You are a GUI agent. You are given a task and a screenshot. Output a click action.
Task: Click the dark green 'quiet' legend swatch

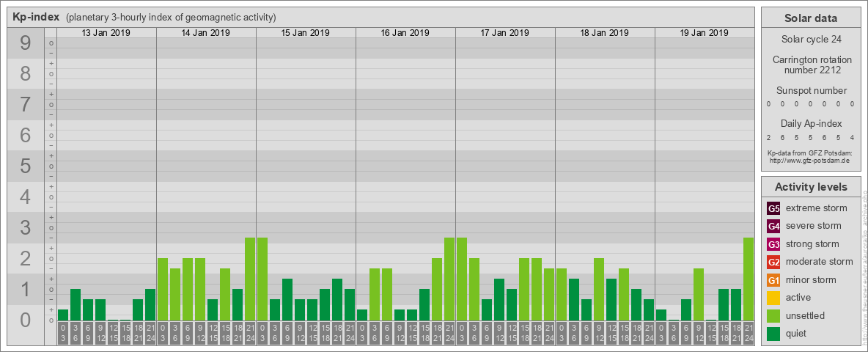pos(773,333)
